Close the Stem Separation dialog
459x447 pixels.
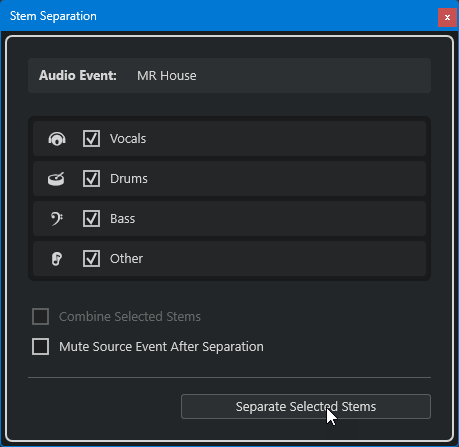[x=447, y=17]
